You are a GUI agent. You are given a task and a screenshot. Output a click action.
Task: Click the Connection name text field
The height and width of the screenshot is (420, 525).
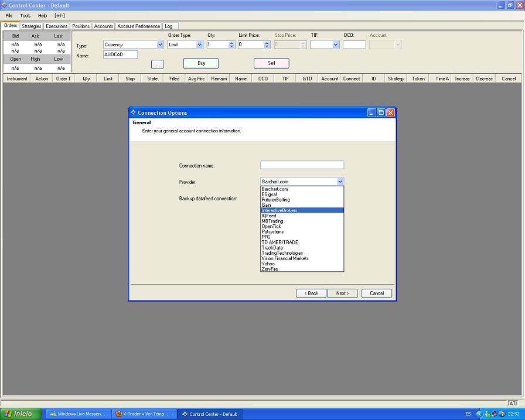[x=302, y=165]
